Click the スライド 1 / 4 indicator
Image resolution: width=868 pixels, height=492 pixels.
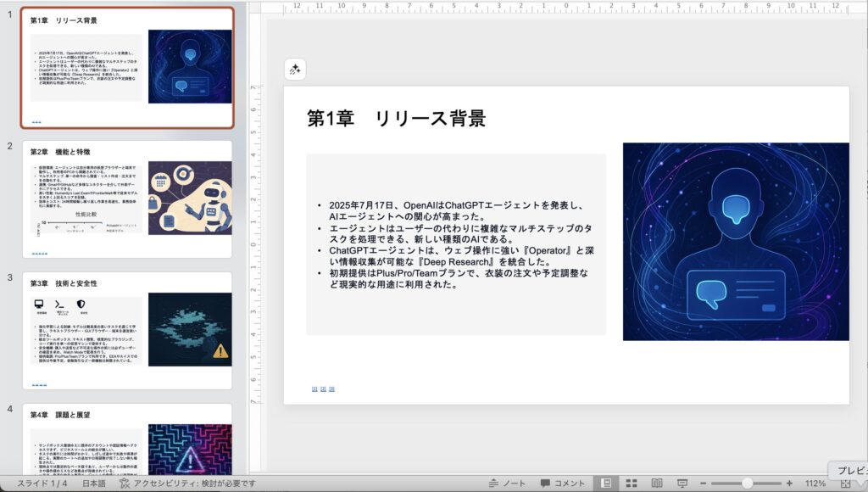(x=42, y=484)
